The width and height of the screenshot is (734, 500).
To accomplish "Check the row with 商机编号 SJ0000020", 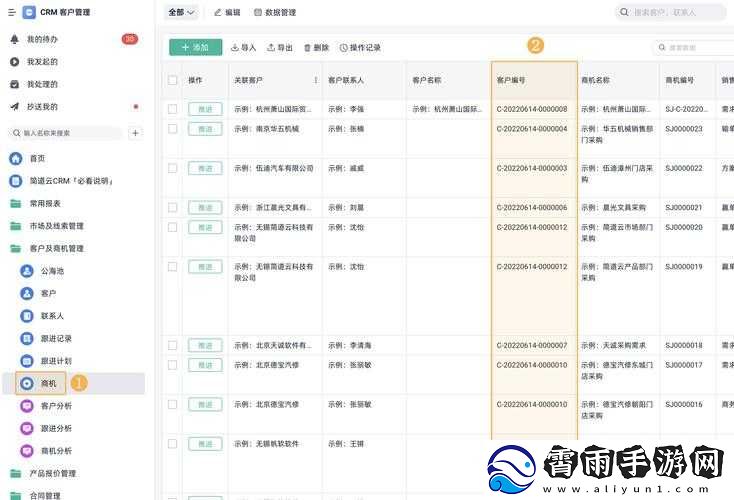I will 173,227.
